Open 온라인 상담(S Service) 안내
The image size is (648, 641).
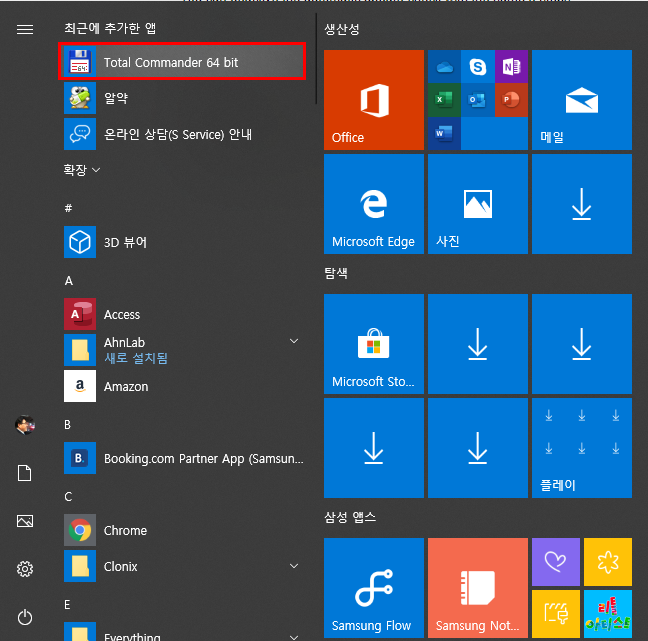click(184, 134)
